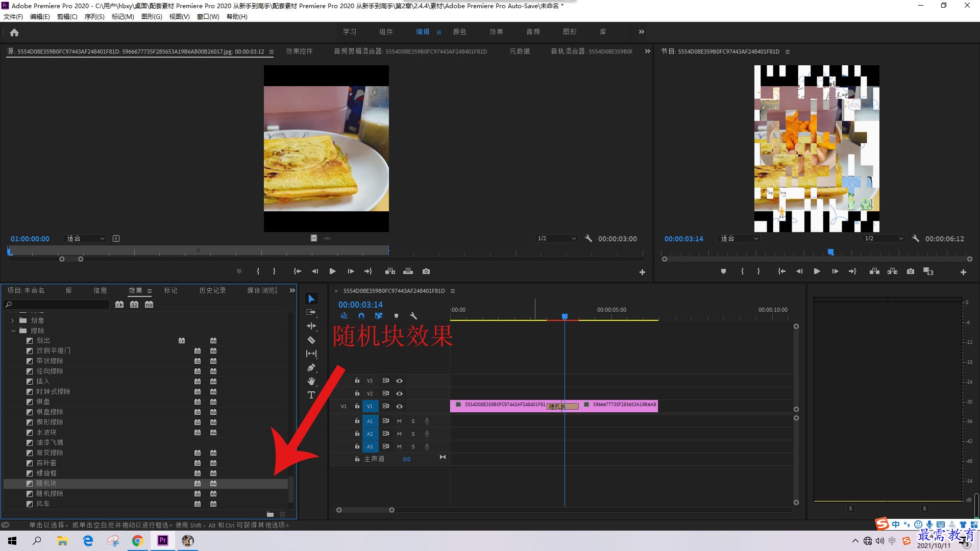Select the Ripple Edit tool
Screen dimensions: 980x551
click(311, 326)
